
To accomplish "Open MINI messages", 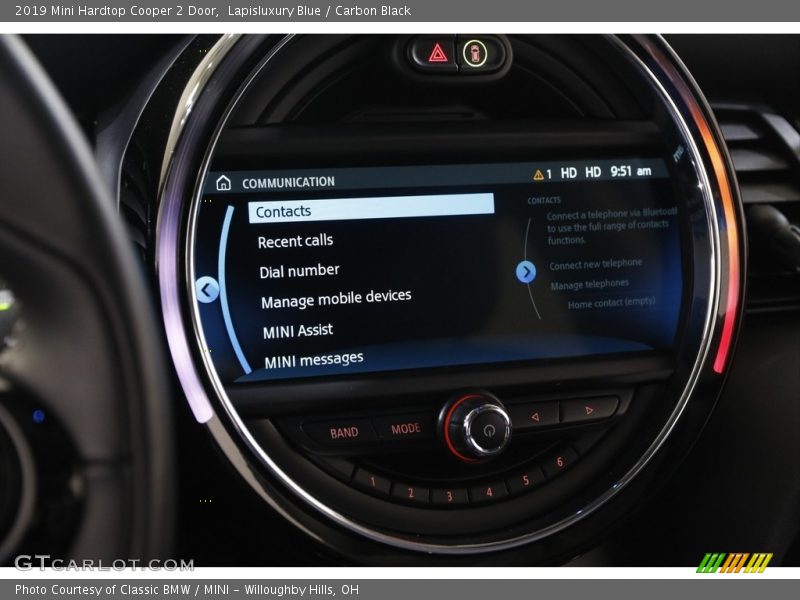I will pos(314,360).
